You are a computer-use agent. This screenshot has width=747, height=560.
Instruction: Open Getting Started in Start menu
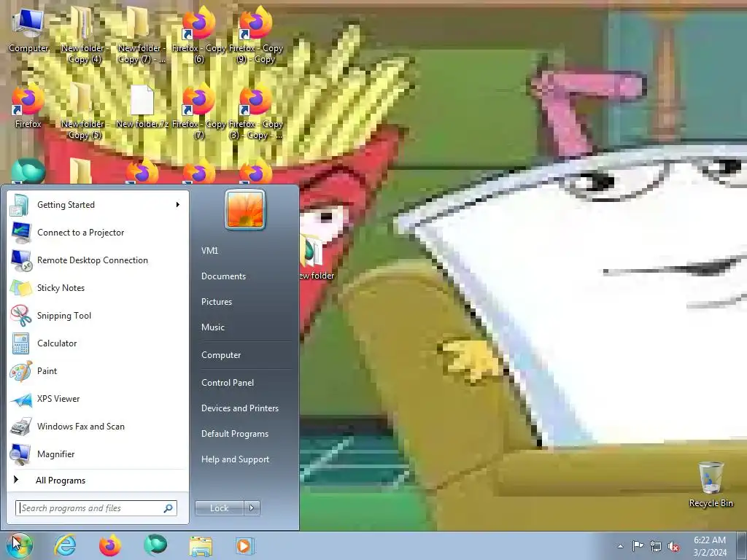(98, 205)
